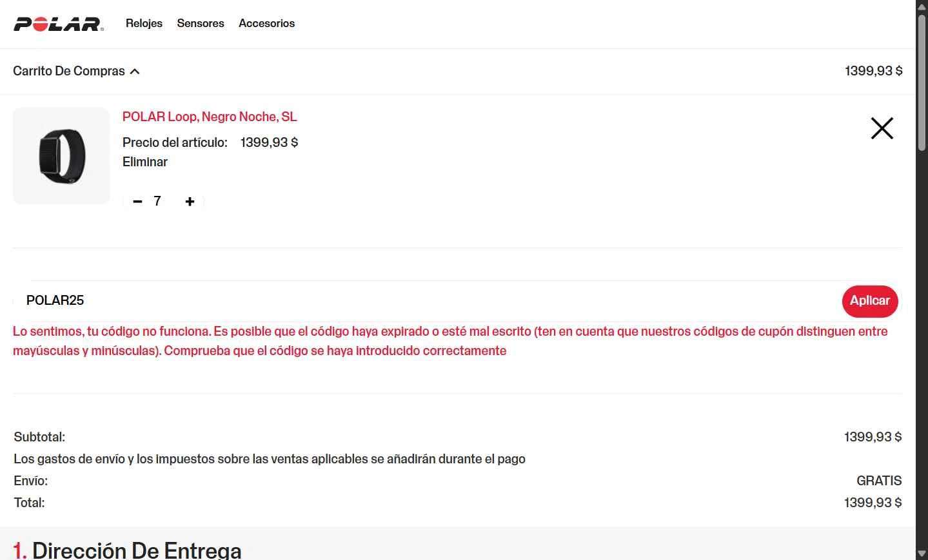Screen dimensions: 928x560
Task: Open POLAR Loop, Negro Noche, SL link
Action: click(x=210, y=117)
